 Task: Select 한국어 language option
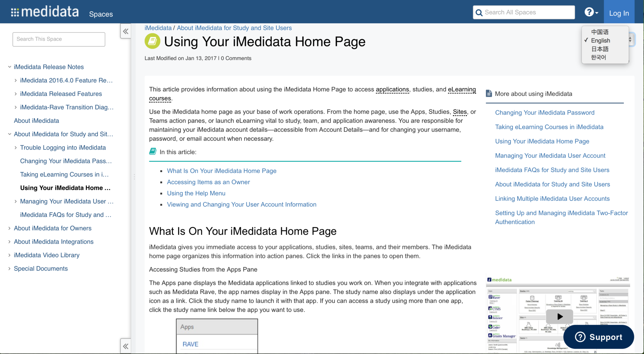[x=600, y=57]
